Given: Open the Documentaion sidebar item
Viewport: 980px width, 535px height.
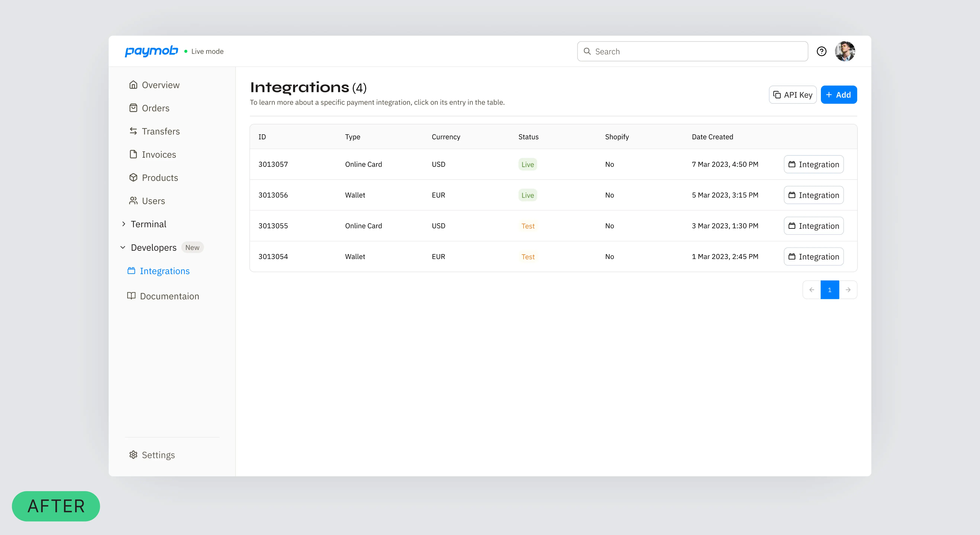Looking at the screenshot, I should coord(169,296).
